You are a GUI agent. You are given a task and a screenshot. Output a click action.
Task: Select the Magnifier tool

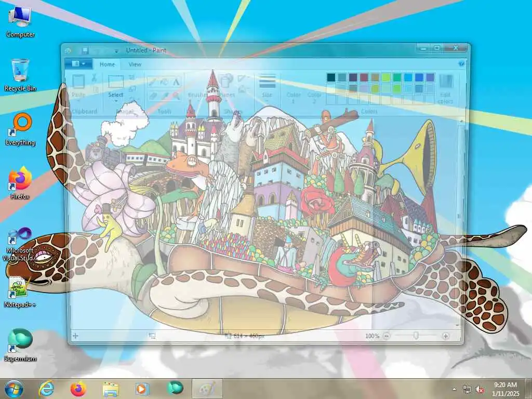tap(176, 96)
